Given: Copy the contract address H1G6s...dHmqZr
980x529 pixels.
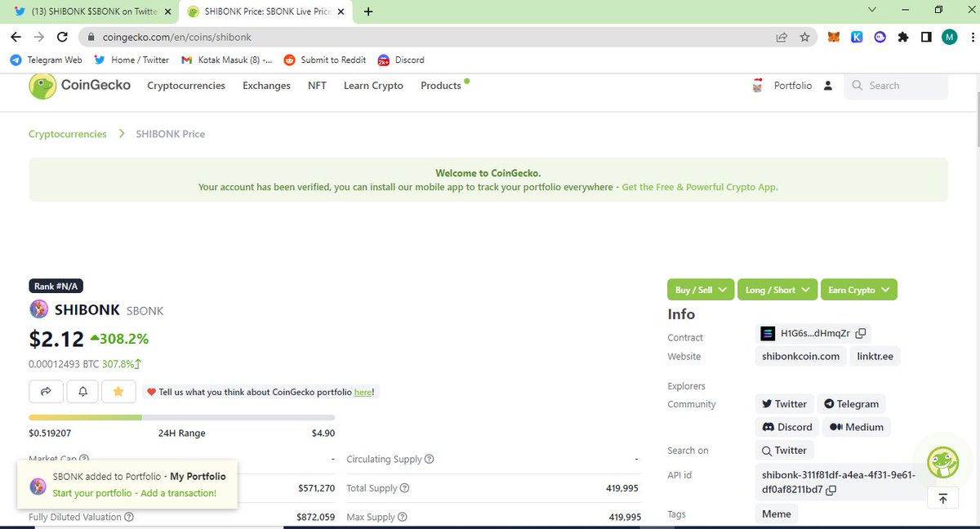Looking at the screenshot, I should coord(860,333).
